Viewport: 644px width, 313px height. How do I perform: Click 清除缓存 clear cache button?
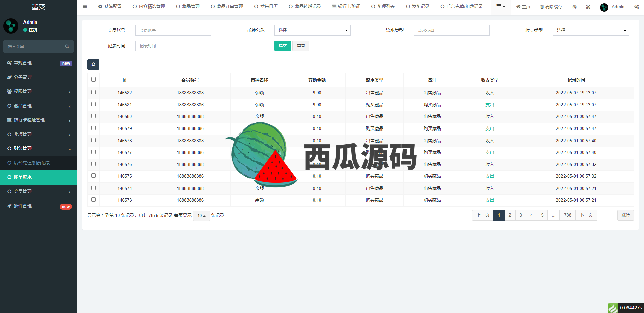pos(551,7)
